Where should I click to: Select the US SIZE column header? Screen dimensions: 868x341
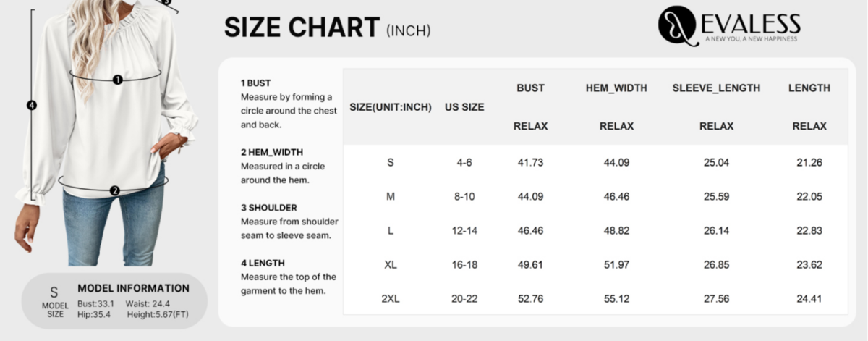coord(464,106)
